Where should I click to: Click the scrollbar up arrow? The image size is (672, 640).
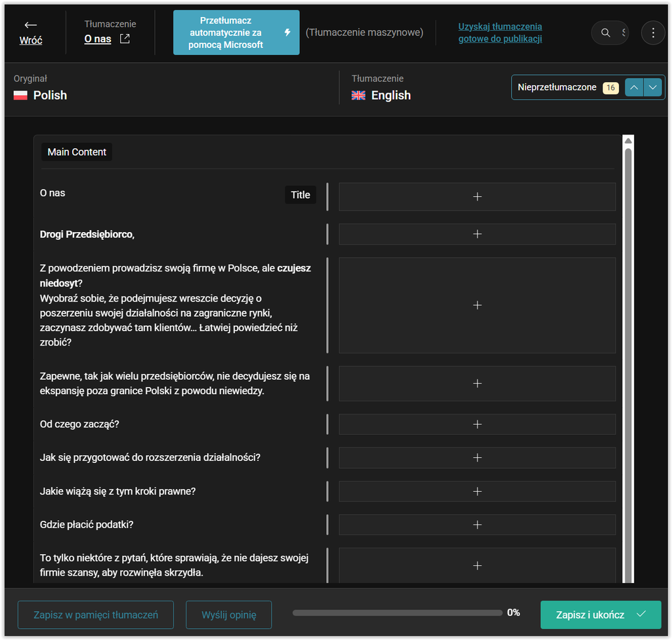pyautogui.click(x=628, y=141)
